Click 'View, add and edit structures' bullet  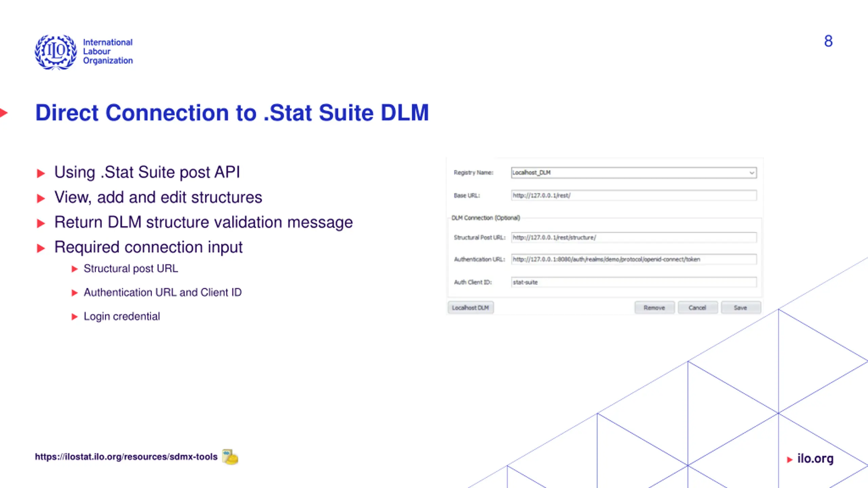click(158, 197)
